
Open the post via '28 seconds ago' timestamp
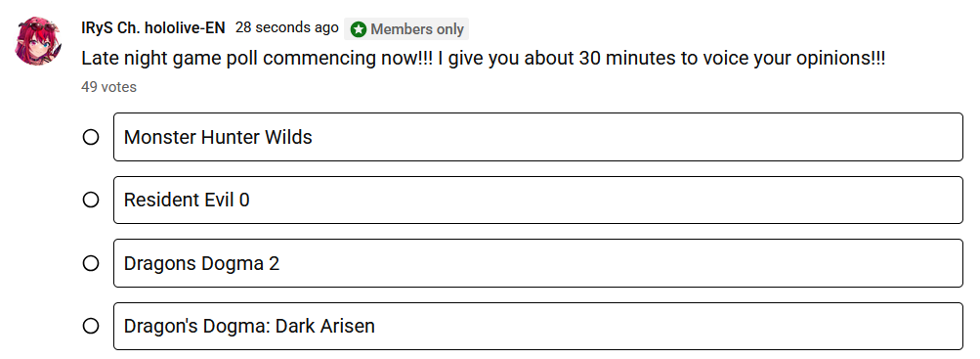coord(287,28)
